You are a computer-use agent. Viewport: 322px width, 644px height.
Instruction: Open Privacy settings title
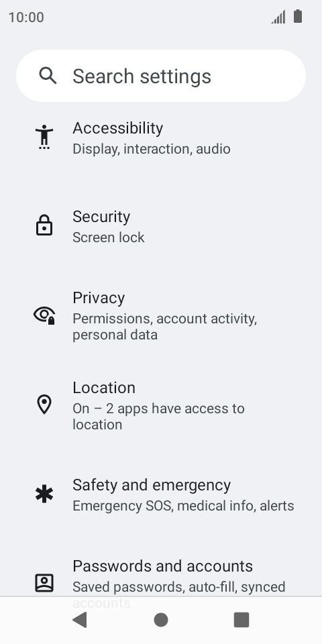(99, 298)
